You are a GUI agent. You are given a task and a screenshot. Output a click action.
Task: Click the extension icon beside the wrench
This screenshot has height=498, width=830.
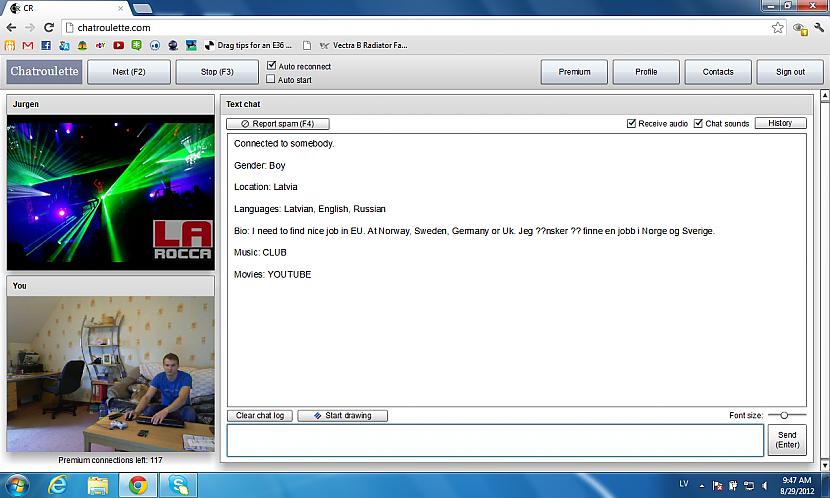coord(800,29)
